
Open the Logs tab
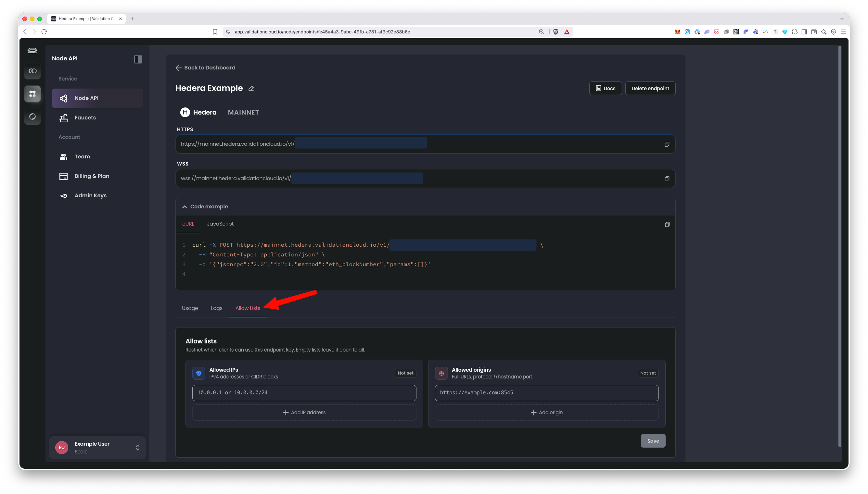(x=217, y=308)
